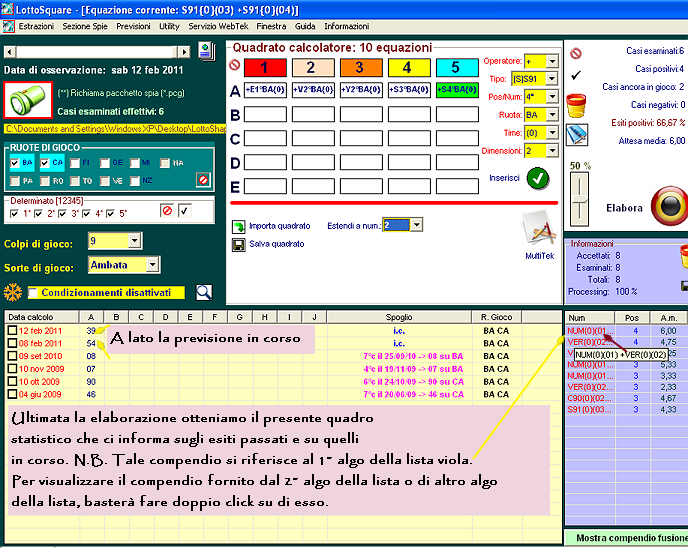The image size is (688, 548).
Task: Click the flashlight spy package icon
Action: pos(28,100)
